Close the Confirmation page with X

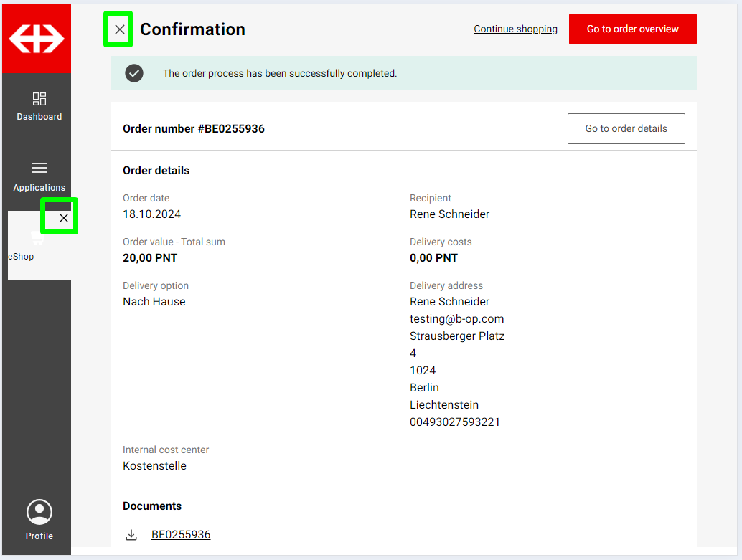[x=119, y=29]
